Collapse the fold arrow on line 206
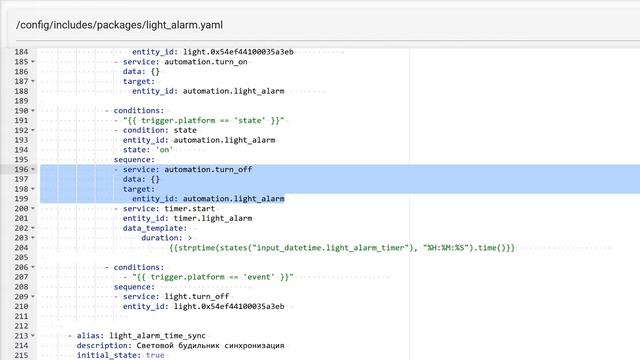 coord(33,267)
